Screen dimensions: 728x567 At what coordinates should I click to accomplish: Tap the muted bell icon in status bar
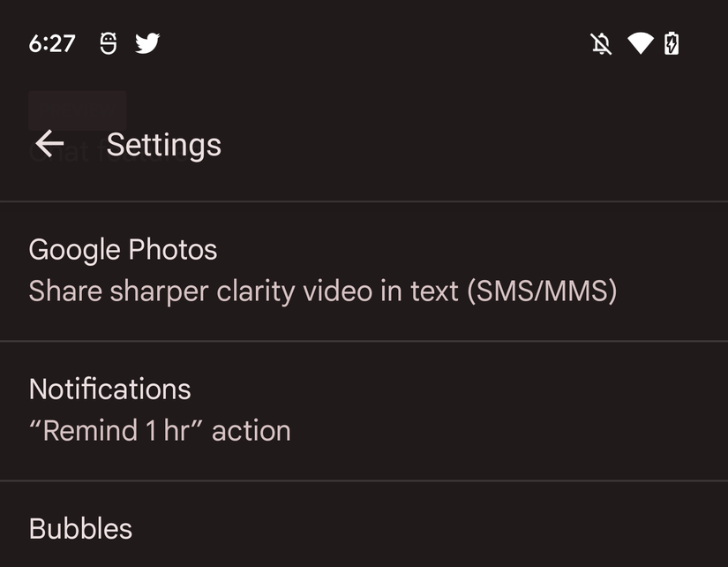pos(601,43)
